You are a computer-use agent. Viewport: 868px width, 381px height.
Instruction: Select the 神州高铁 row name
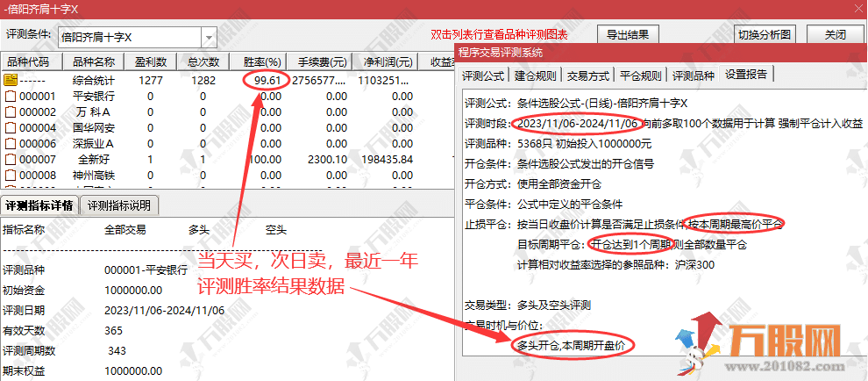point(94,176)
